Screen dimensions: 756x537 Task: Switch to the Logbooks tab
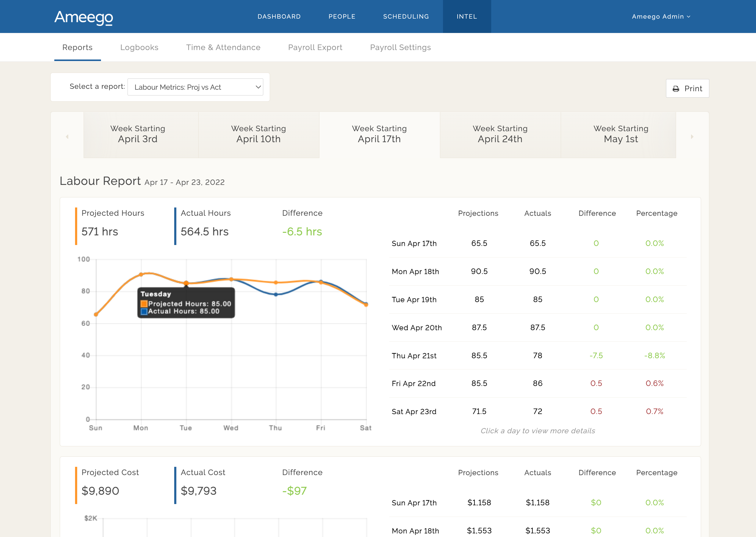139,47
